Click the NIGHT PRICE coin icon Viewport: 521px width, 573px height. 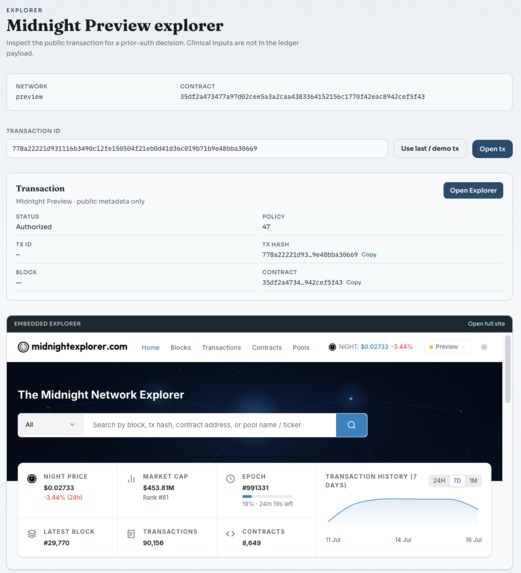click(32, 478)
